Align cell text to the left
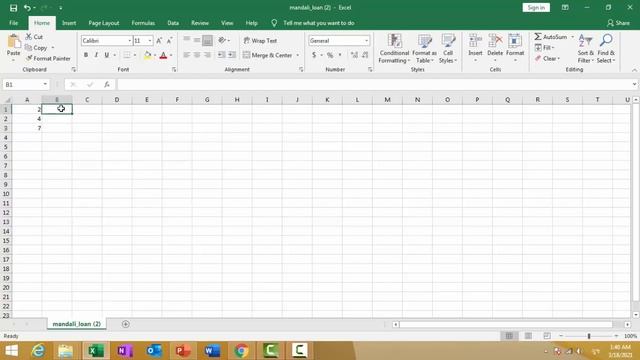Image resolution: width=640 pixels, height=360 pixels. (187, 55)
